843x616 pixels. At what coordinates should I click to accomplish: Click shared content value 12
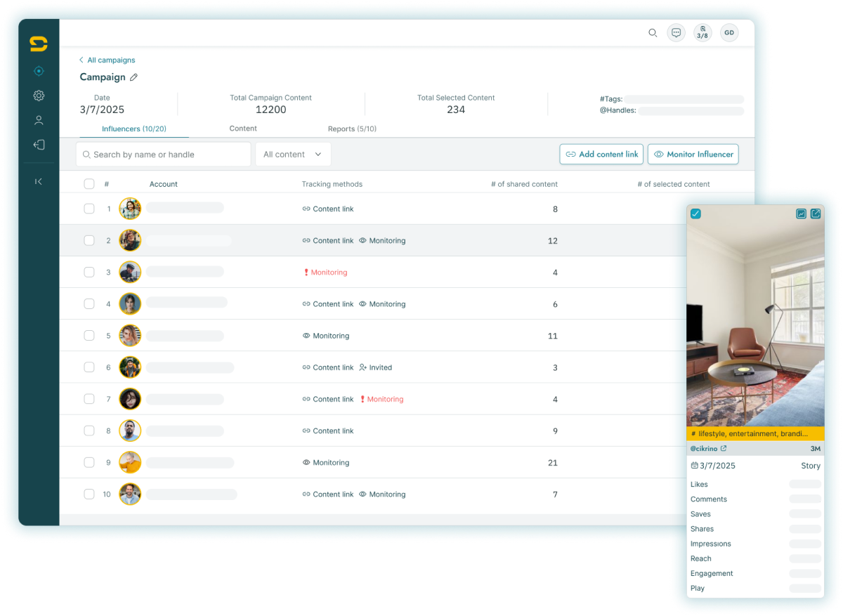(x=552, y=241)
